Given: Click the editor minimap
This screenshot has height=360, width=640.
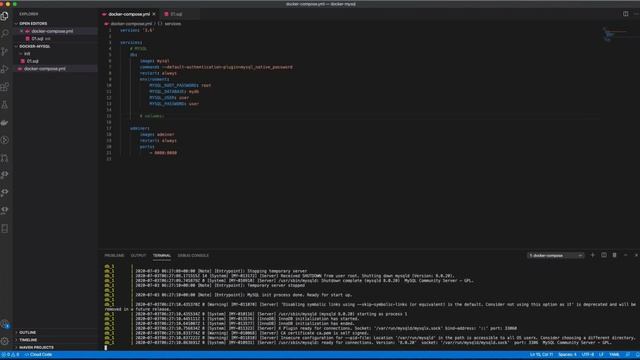Looking at the screenshot, I should coord(615,34).
